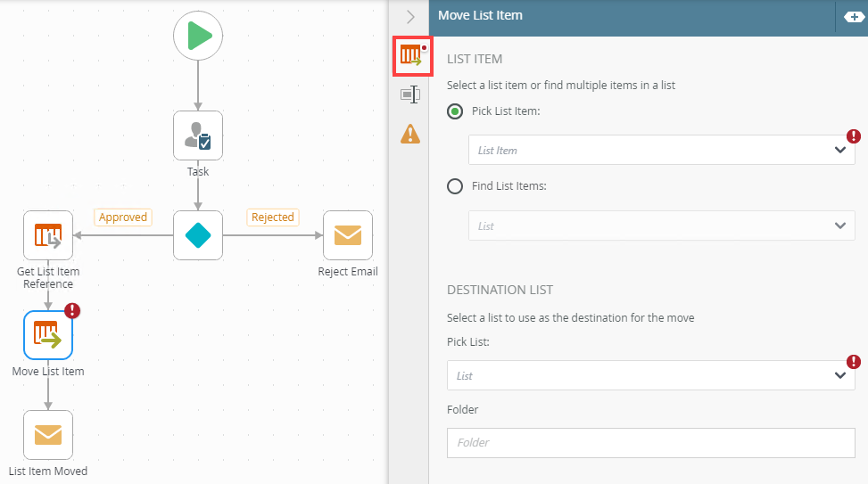Open the Properties tab in side panel
868x484 pixels.
410,94
